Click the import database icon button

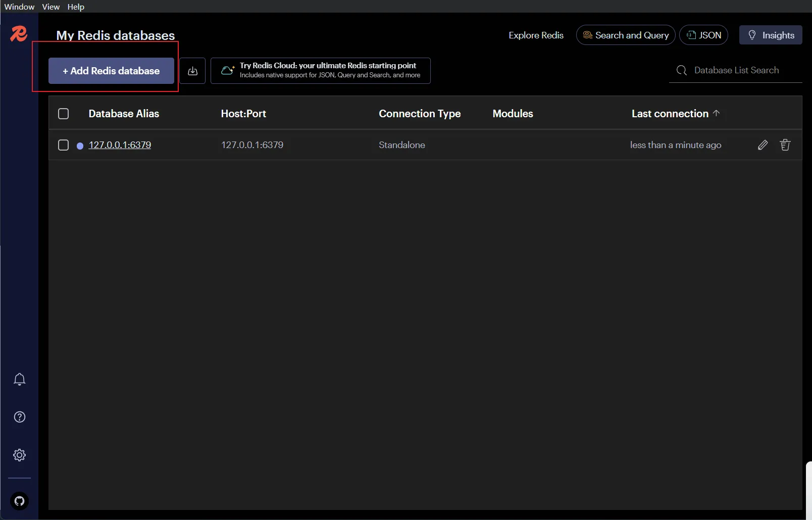(192, 71)
